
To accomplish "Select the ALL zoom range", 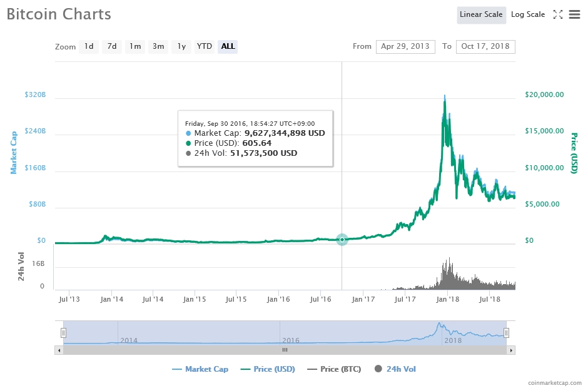I will tap(228, 46).
